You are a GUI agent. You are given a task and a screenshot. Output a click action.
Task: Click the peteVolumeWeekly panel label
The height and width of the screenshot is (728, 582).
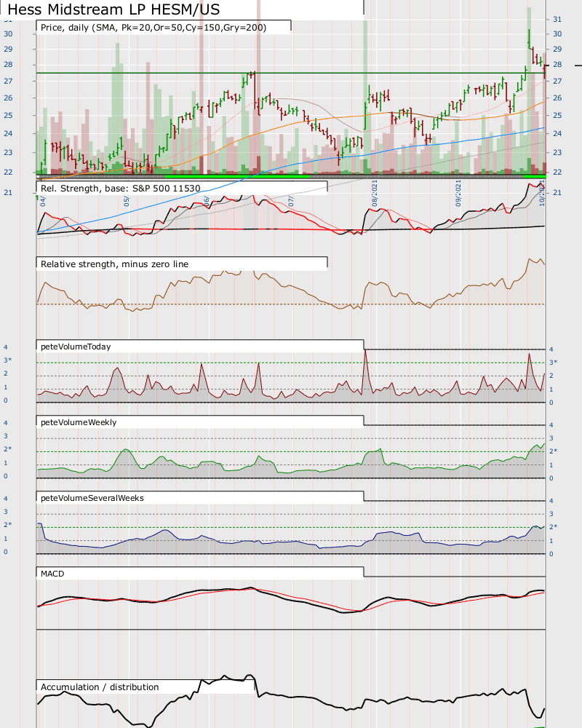tap(79, 422)
